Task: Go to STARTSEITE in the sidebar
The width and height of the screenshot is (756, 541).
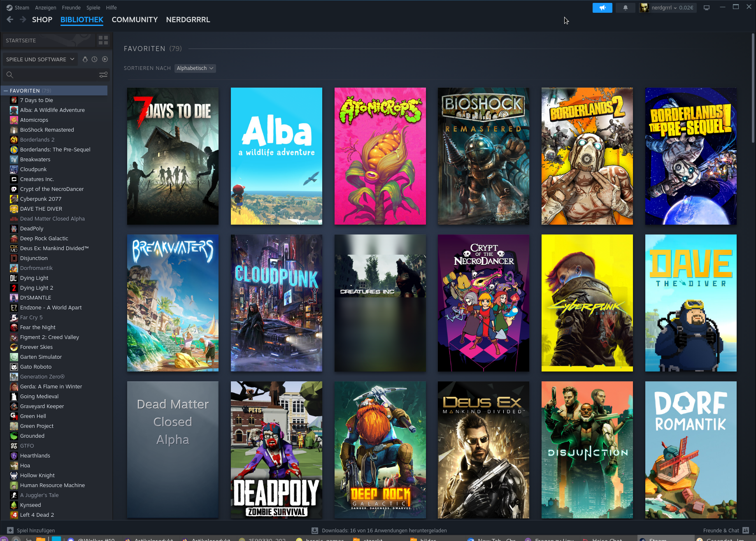Action: tap(48, 40)
